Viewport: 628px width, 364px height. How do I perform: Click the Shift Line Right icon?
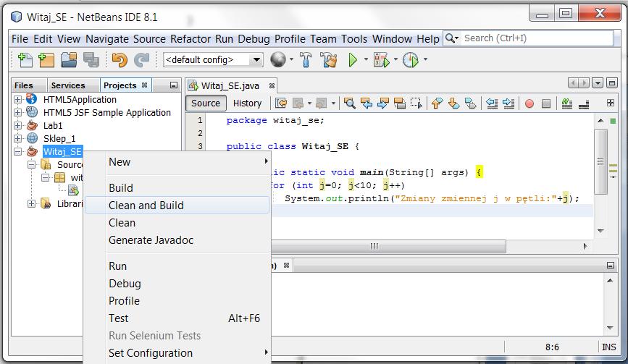(508, 103)
